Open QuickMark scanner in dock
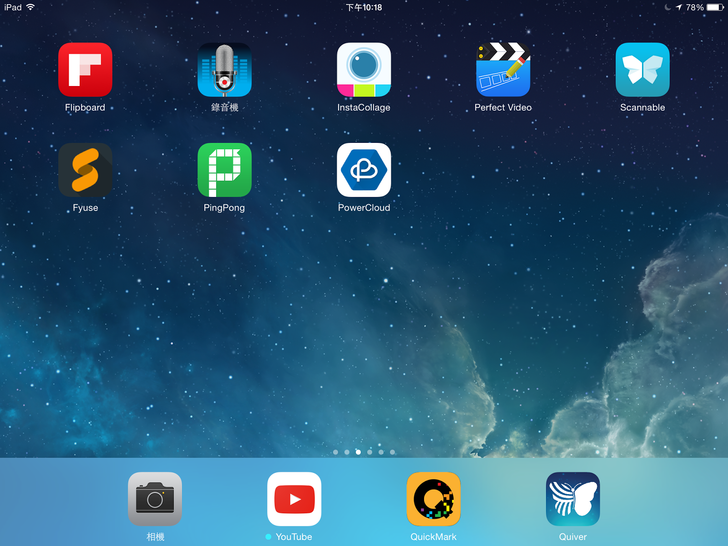 [x=434, y=499]
